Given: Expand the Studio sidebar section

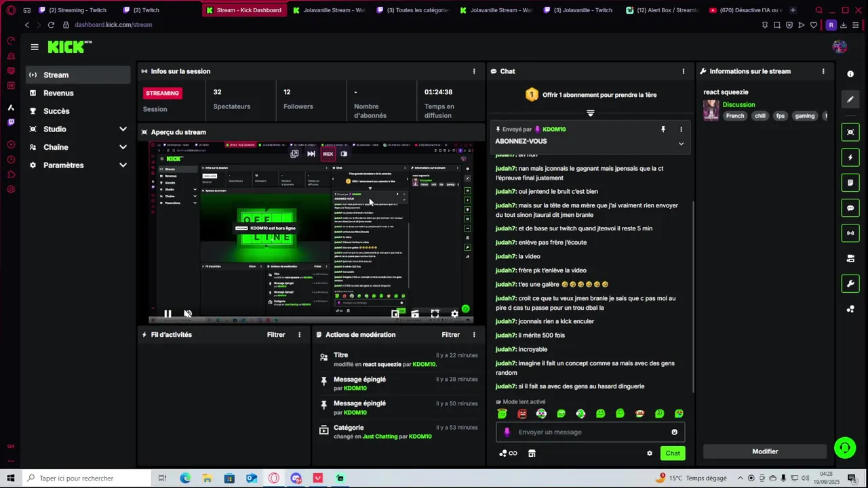Looking at the screenshot, I should point(78,129).
